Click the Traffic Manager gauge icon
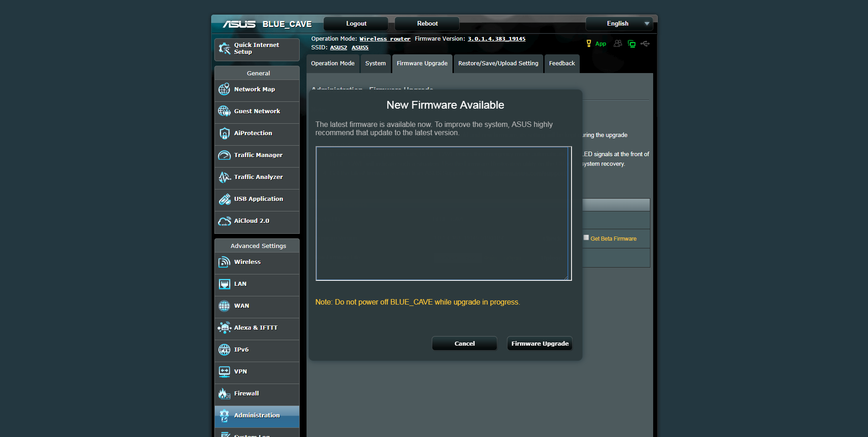This screenshot has height=437, width=868. tap(224, 155)
